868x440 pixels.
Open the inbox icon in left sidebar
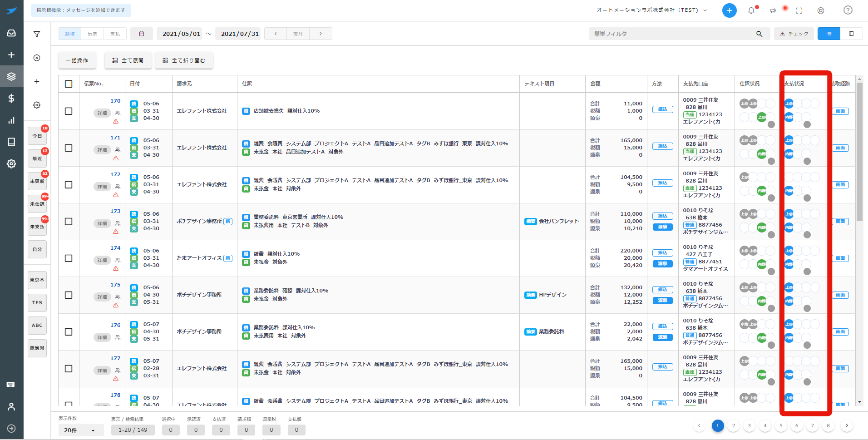pyautogui.click(x=11, y=33)
